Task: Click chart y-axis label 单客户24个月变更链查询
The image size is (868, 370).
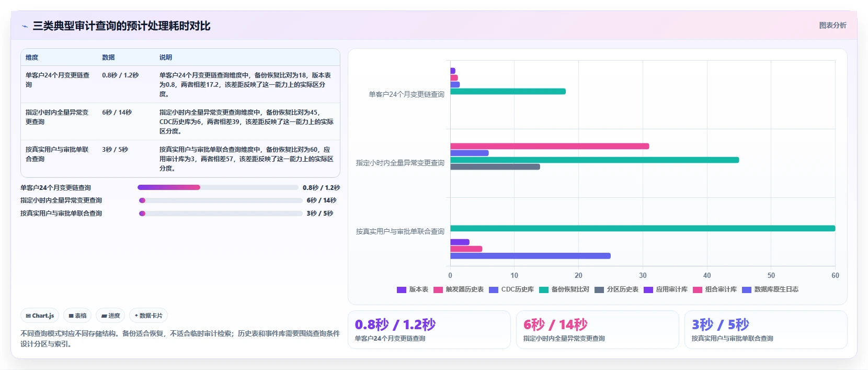Action: point(406,95)
